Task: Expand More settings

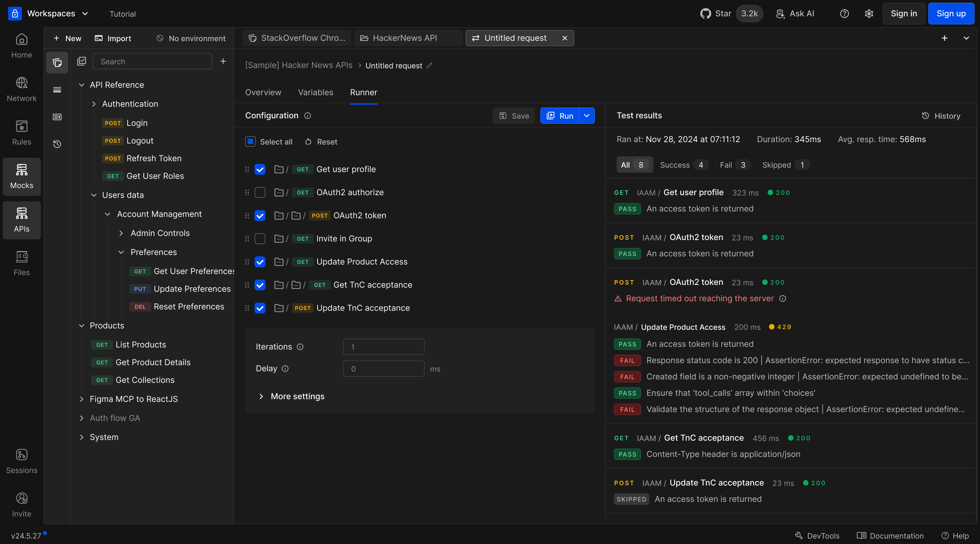Action: click(292, 396)
